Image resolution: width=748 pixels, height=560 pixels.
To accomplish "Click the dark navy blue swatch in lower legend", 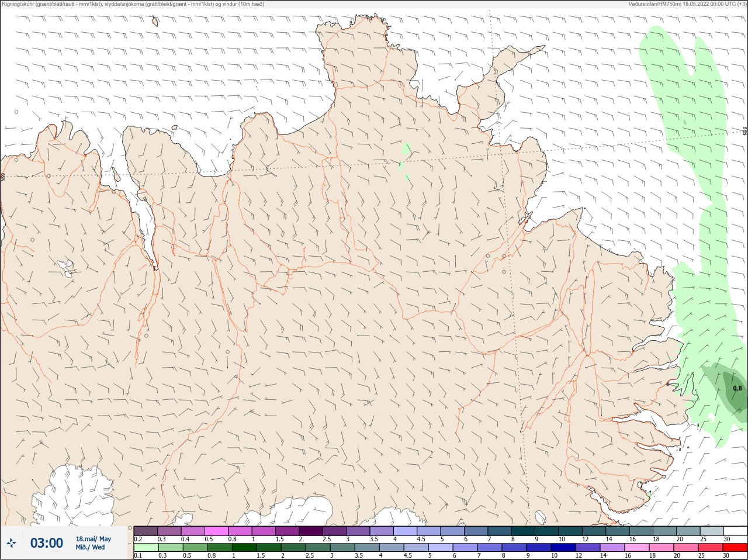I will pyautogui.click(x=562, y=548).
